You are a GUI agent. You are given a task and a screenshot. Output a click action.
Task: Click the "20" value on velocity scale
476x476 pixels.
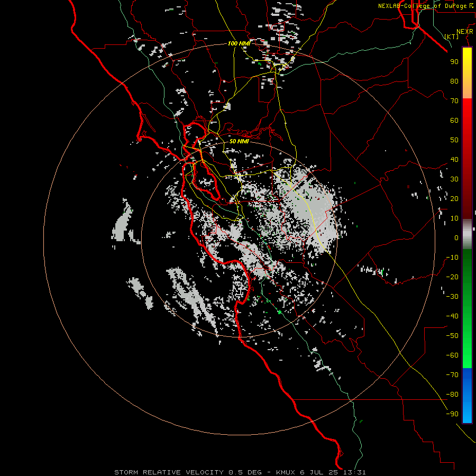point(454,198)
